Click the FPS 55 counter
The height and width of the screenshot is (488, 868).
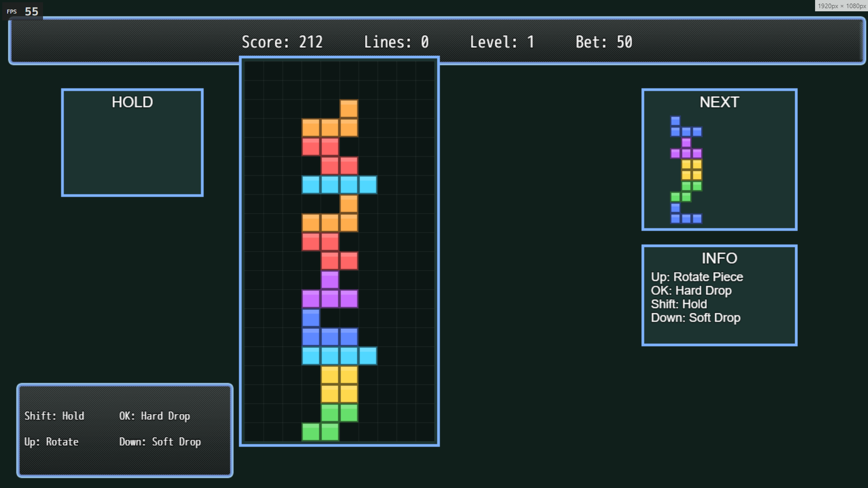(23, 11)
